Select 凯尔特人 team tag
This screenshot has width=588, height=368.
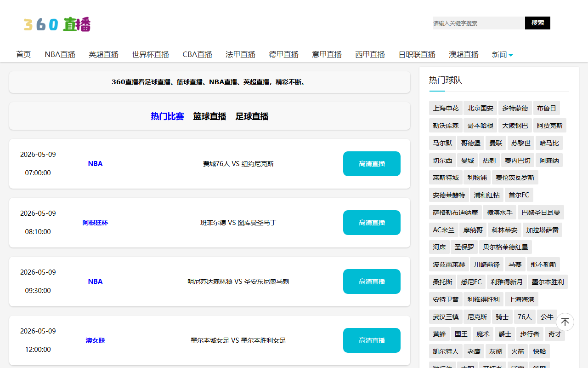[x=446, y=351]
